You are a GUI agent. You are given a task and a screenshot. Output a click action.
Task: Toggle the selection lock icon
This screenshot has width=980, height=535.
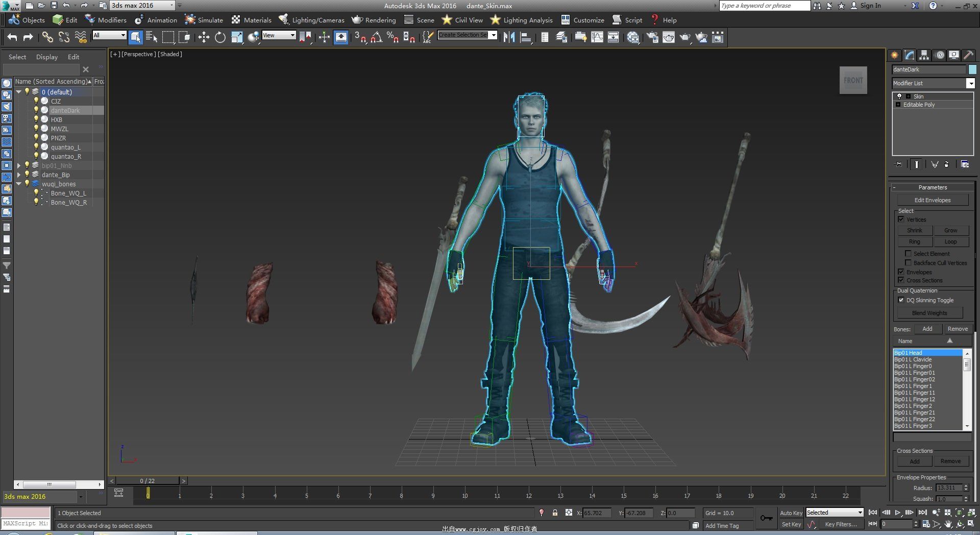coord(555,513)
